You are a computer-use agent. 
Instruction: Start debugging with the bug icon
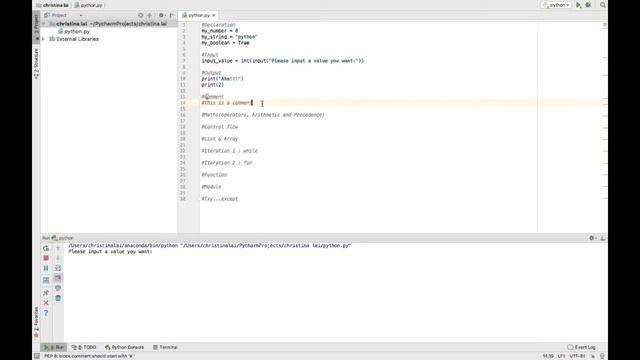pos(588,5)
